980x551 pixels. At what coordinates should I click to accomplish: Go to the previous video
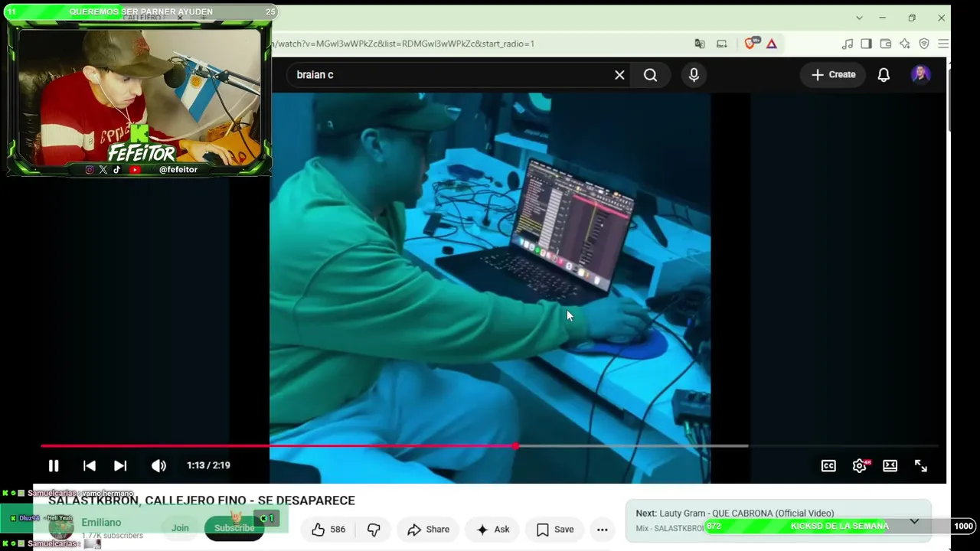coord(90,465)
